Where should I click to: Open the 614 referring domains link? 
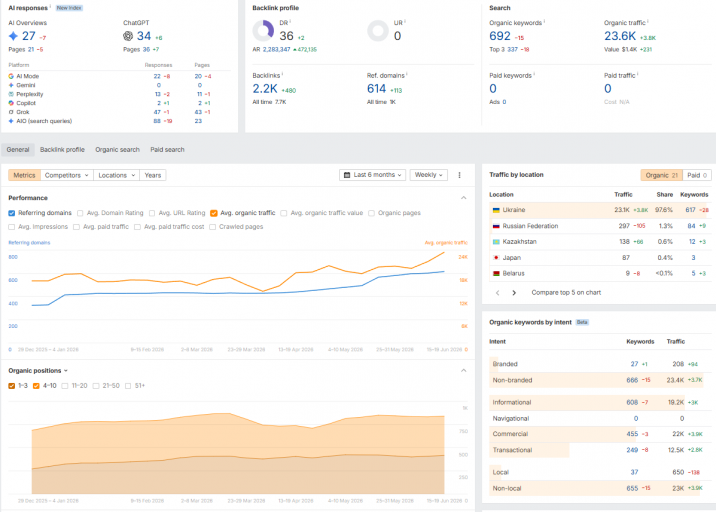tap(377, 89)
